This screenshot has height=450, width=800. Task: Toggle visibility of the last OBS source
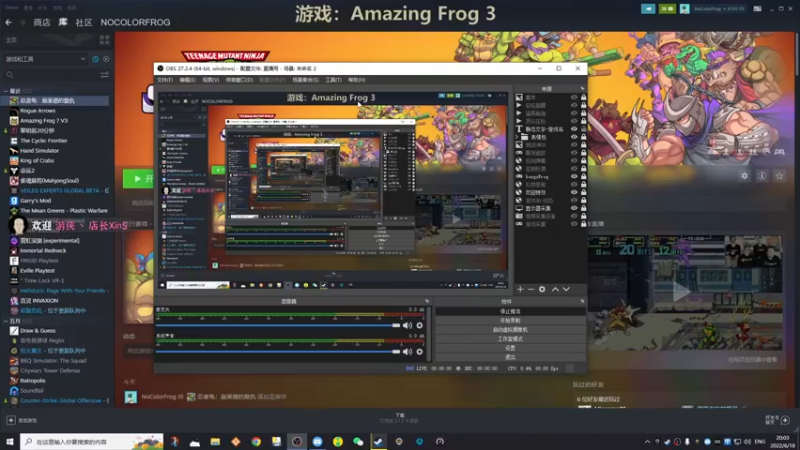(x=574, y=224)
